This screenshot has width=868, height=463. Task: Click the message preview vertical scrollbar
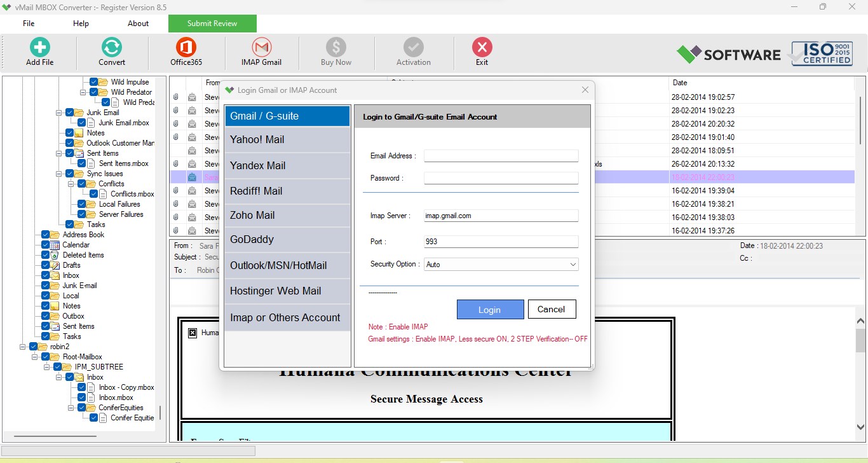click(x=861, y=342)
